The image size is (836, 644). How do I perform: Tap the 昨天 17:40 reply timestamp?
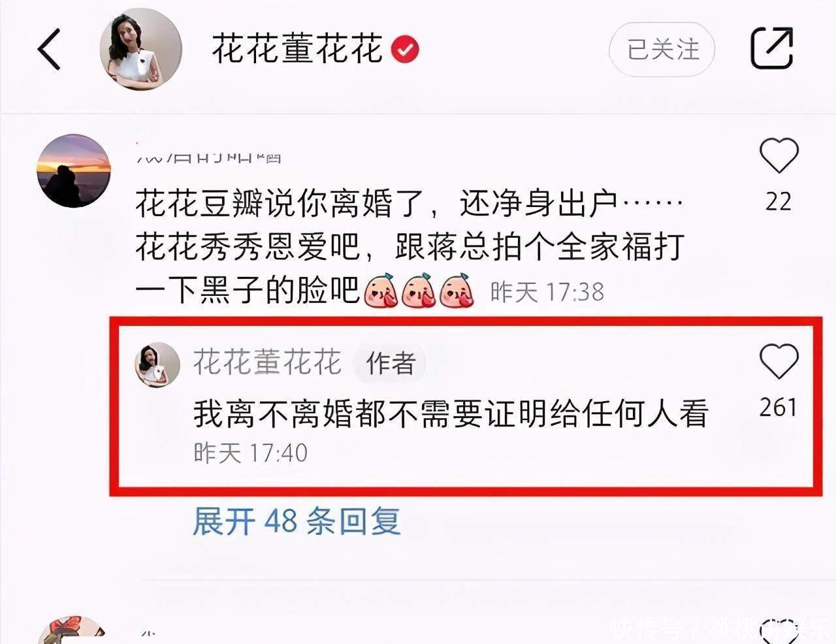pos(250,453)
